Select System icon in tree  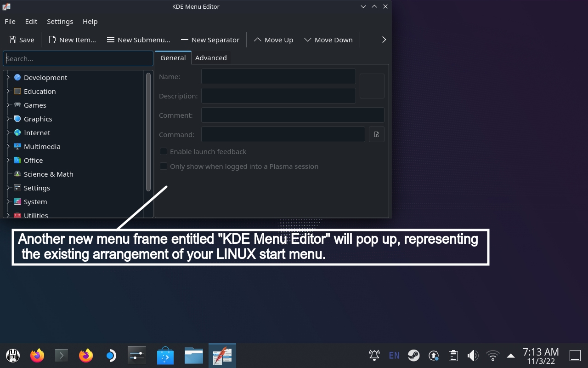pyautogui.click(x=17, y=201)
